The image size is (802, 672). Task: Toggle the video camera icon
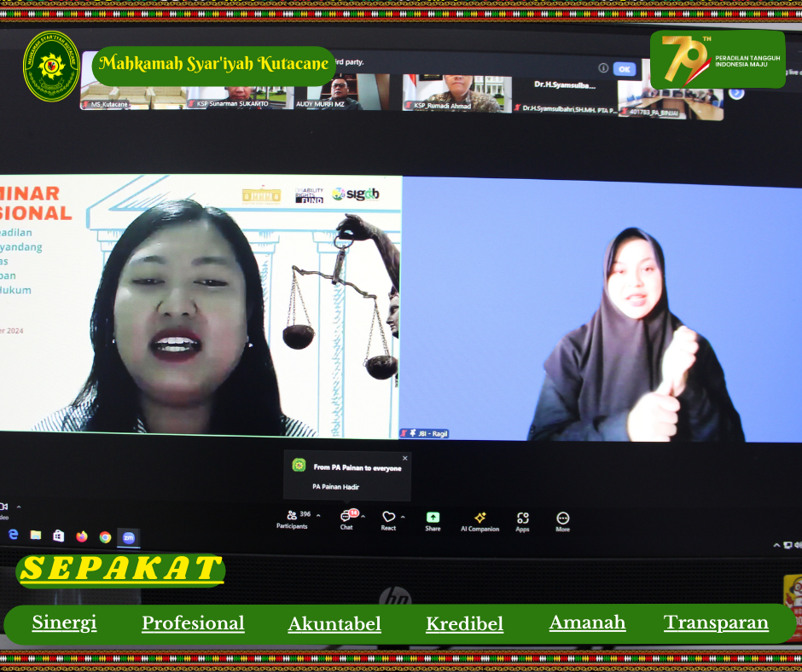pyautogui.click(x=4, y=507)
